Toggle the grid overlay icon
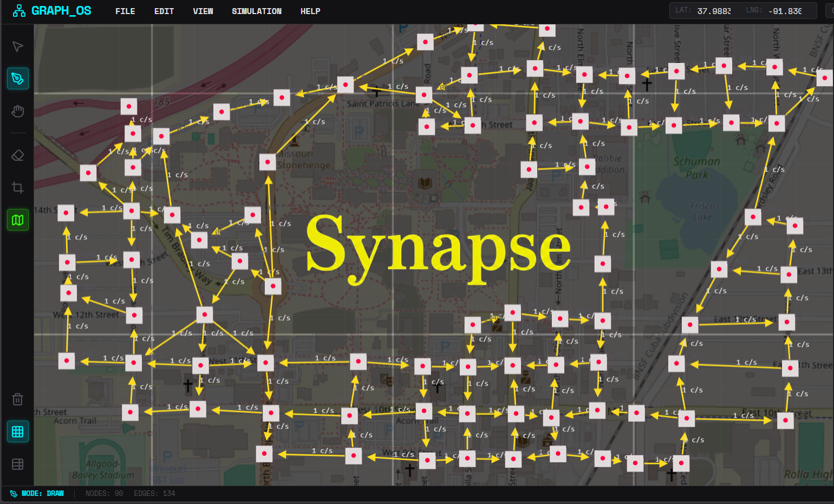Screen dimensions: 834x504 17,431
